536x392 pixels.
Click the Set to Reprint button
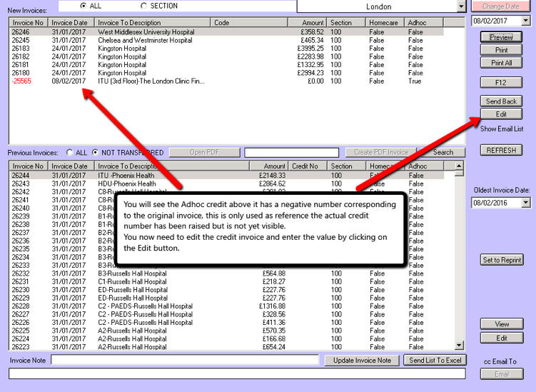tap(501, 260)
